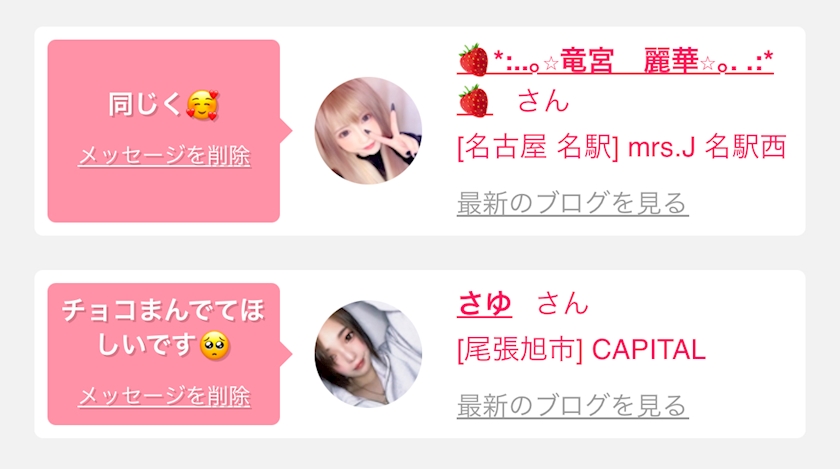Viewport: 840px width, 469px height.
Task: Click さゆ's round profile photo
Action: (x=368, y=354)
